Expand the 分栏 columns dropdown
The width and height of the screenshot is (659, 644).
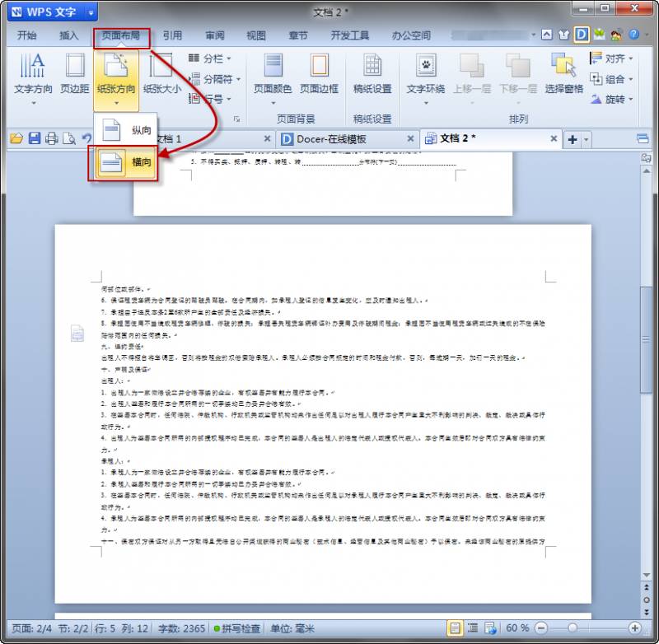point(211,59)
